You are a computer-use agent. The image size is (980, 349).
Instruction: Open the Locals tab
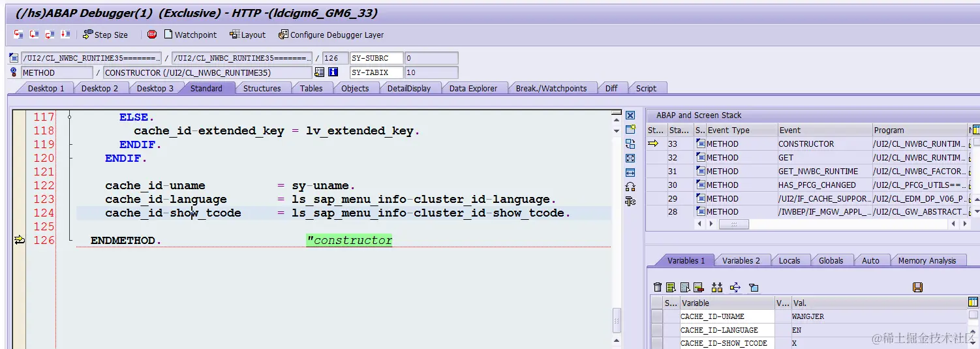tap(789, 260)
